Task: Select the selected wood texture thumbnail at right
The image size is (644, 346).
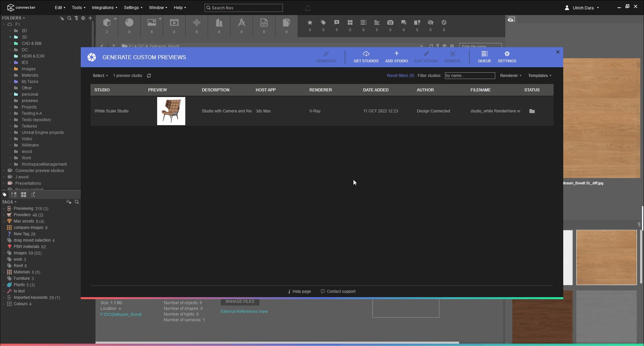Action: pos(606,257)
